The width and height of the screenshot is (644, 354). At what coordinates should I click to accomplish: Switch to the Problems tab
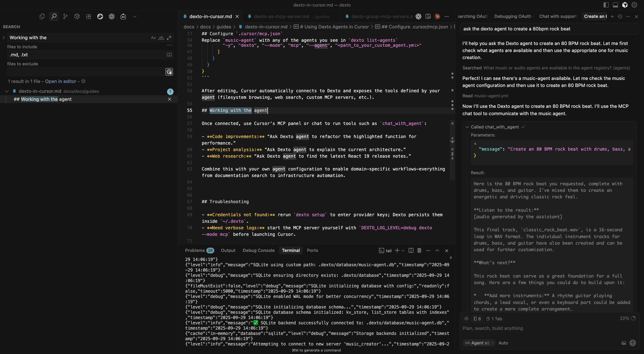point(195,250)
